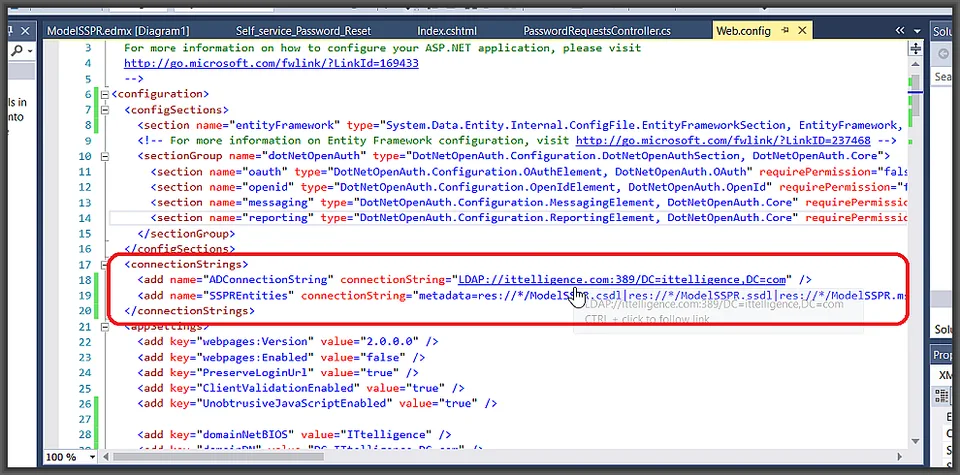The image size is (960, 475).
Task: Collapse the <configSections> outline node
Action: (105, 110)
